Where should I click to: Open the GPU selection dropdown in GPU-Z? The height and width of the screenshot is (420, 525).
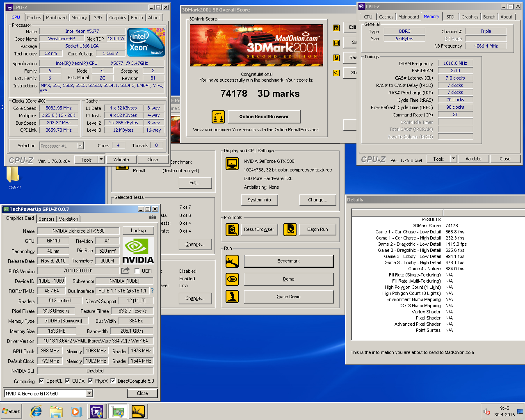[89, 393]
